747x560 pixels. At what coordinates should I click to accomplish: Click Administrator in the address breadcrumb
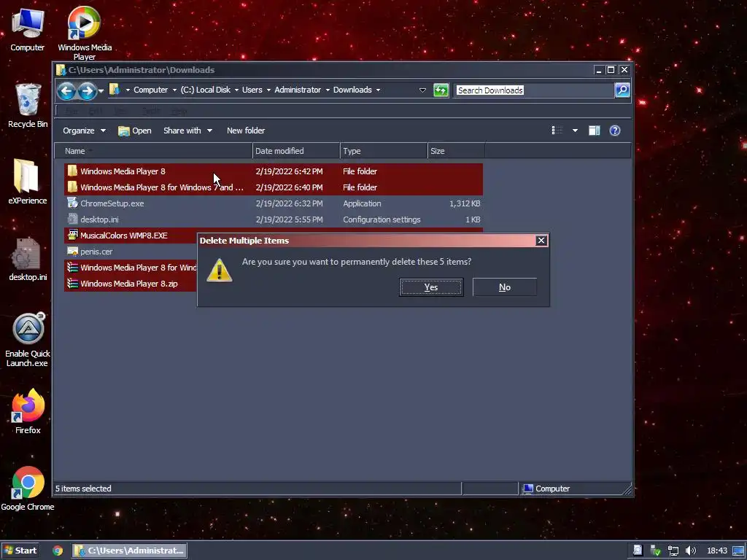(x=298, y=90)
